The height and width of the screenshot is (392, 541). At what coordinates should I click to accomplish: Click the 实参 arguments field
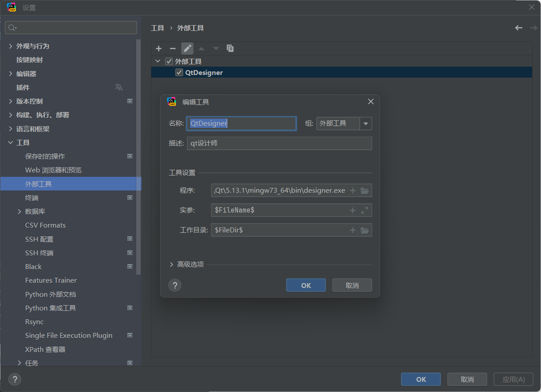pos(291,210)
